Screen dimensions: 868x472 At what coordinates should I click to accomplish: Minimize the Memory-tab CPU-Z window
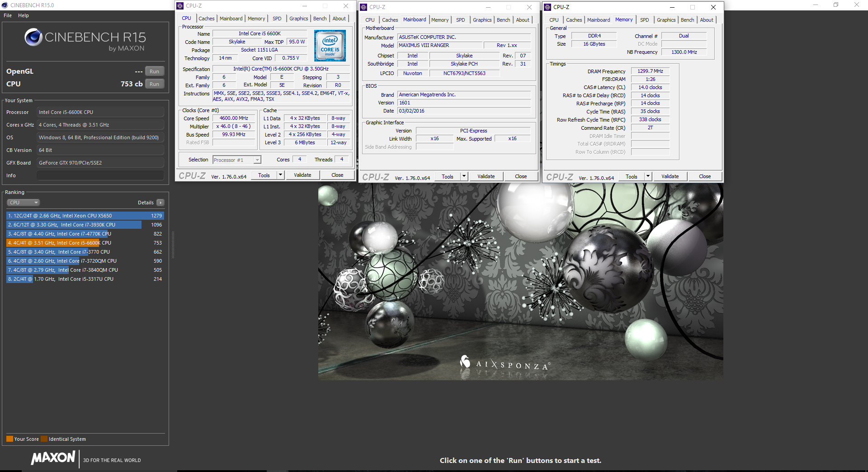click(672, 7)
